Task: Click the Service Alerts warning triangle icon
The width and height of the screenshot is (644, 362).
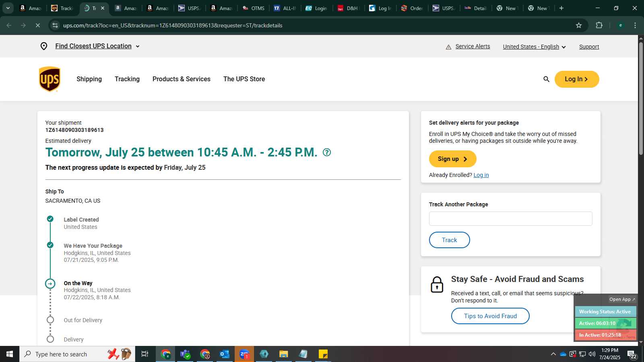Action: [448, 47]
